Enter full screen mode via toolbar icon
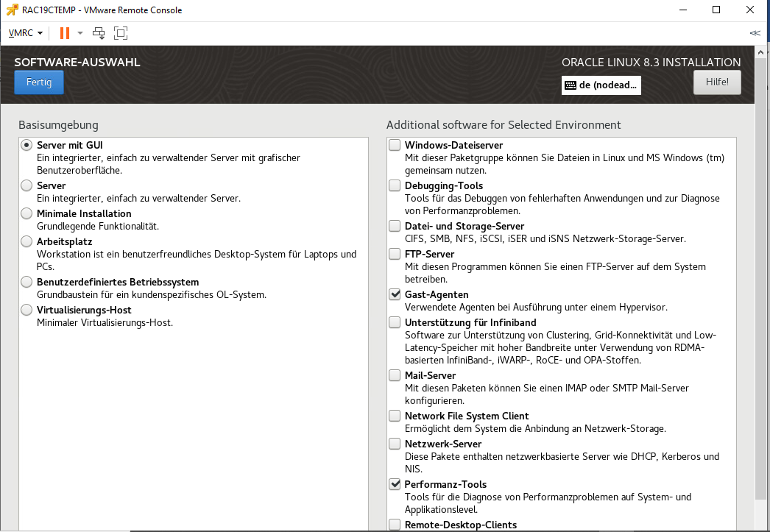The image size is (770, 532). (121, 33)
